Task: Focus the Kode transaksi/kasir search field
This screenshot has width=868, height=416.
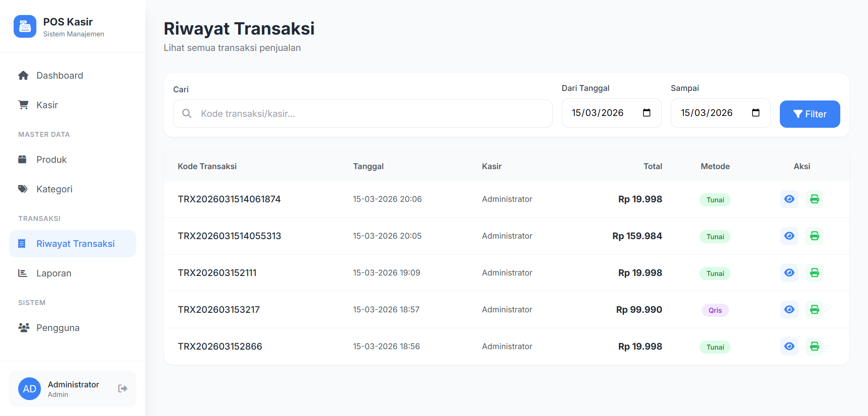Action: click(x=363, y=114)
